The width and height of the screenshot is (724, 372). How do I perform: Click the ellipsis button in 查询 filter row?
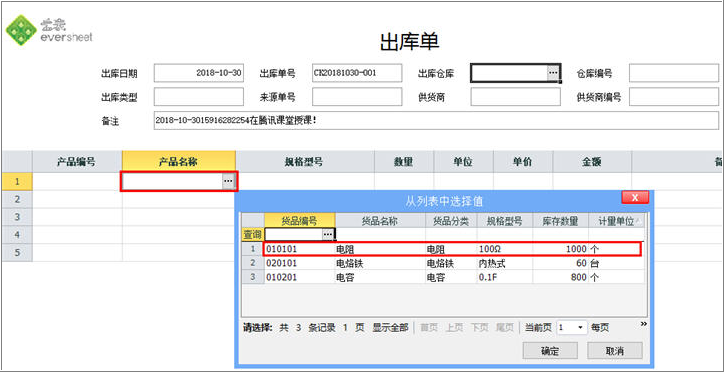click(327, 234)
